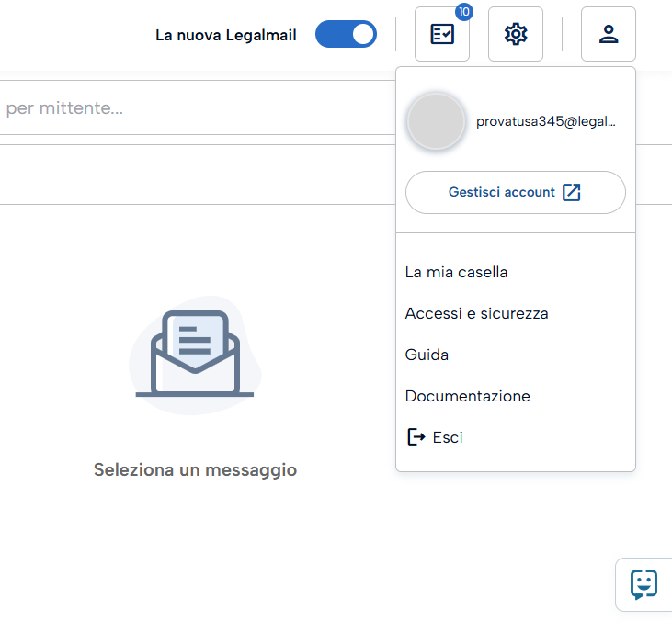Screen dimensions: 672x632
Task: Open La mia casella
Action: pyautogui.click(x=456, y=272)
